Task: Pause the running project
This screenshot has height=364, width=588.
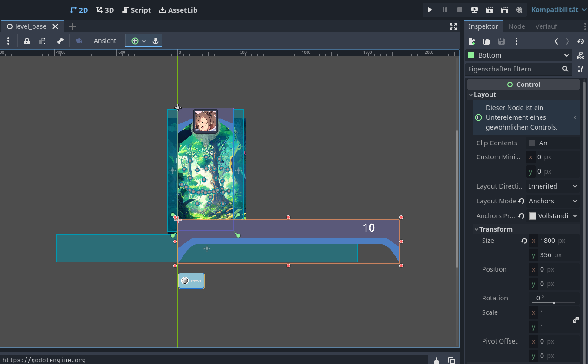Action: click(445, 10)
